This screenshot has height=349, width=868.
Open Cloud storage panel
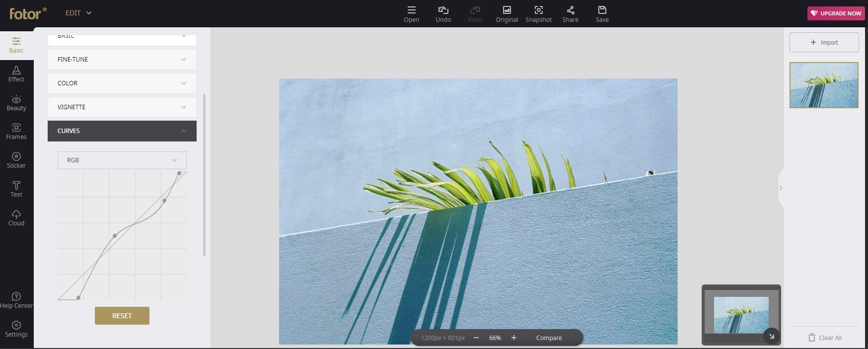click(16, 218)
